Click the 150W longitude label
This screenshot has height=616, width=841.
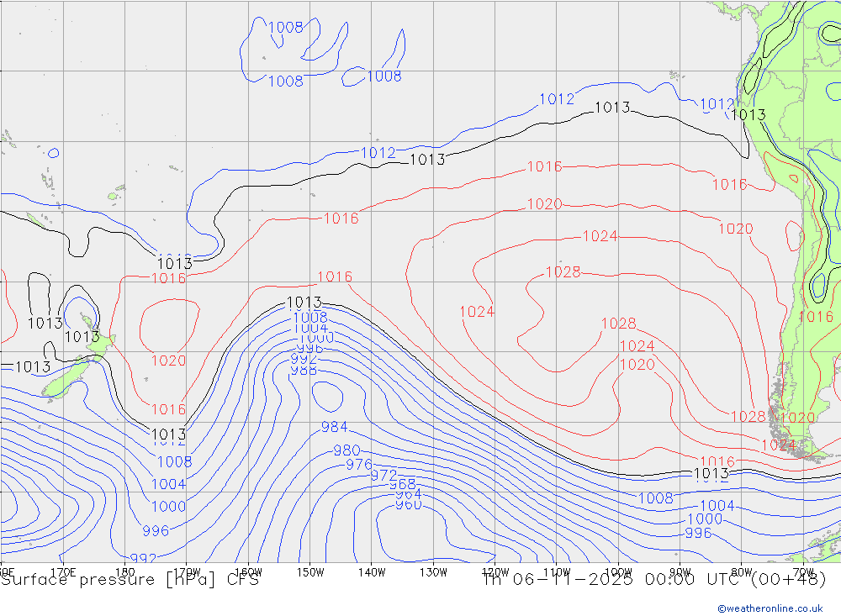(x=310, y=572)
